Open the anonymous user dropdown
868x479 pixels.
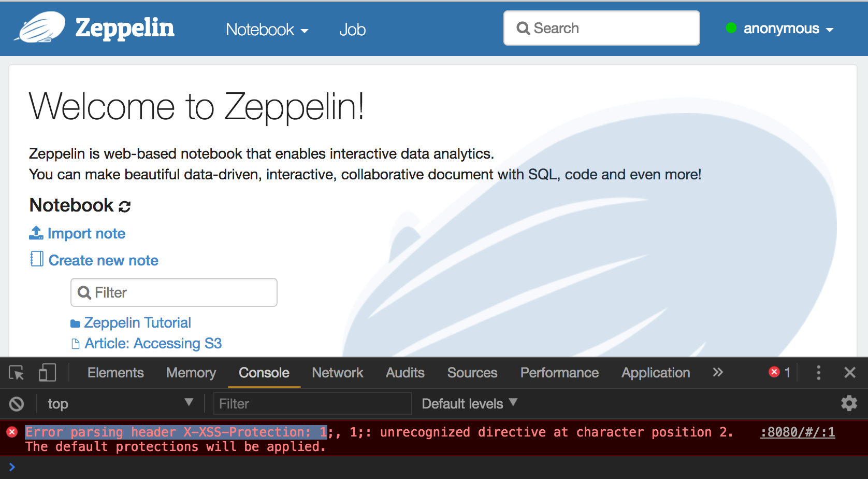[788, 29]
